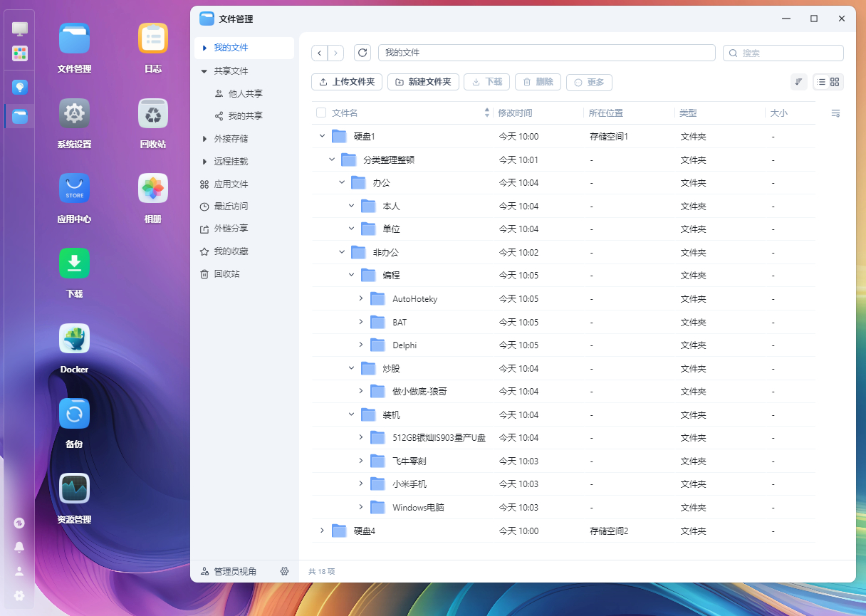Screen dimensions: 866x616
Task: Open the 相册 photos icon
Action: 153,189
